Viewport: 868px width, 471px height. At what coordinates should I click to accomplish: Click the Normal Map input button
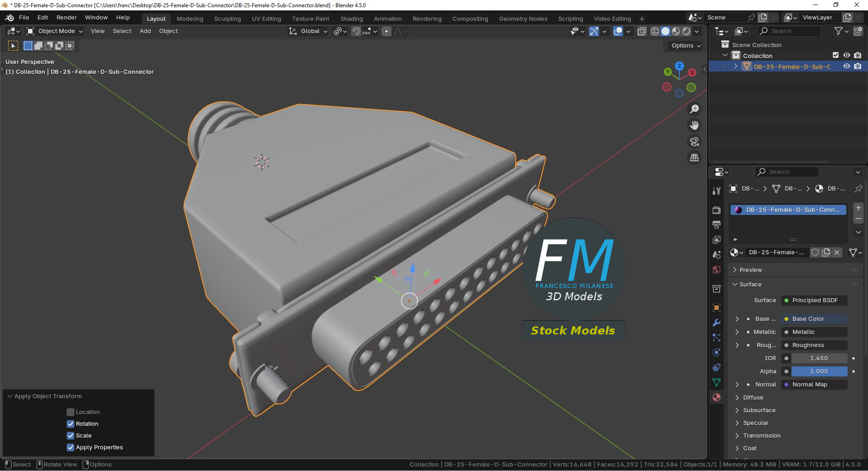point(814,385)
